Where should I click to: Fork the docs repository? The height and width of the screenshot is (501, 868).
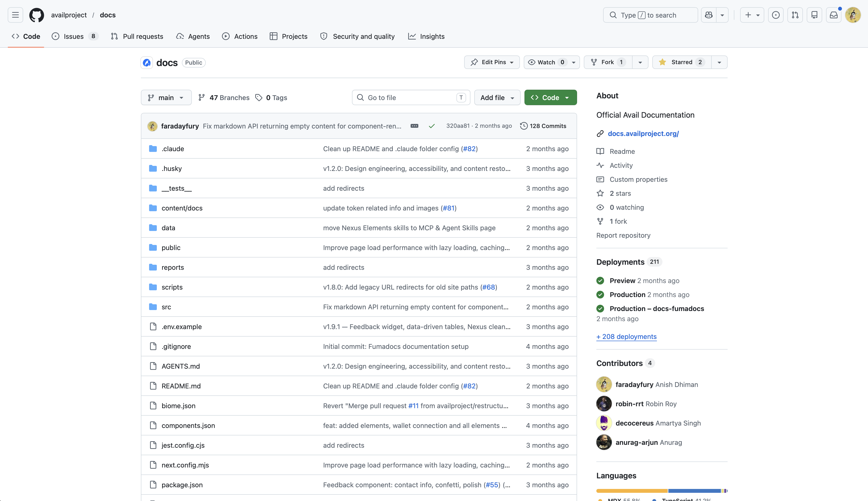coord(608,62)
